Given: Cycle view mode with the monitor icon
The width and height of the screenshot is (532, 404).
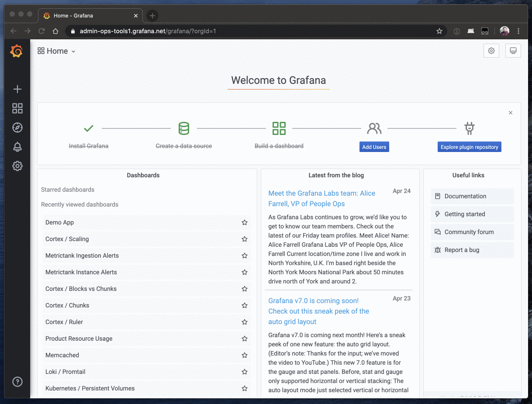Looking at the screenshot, I should click(x=513, y=51).
